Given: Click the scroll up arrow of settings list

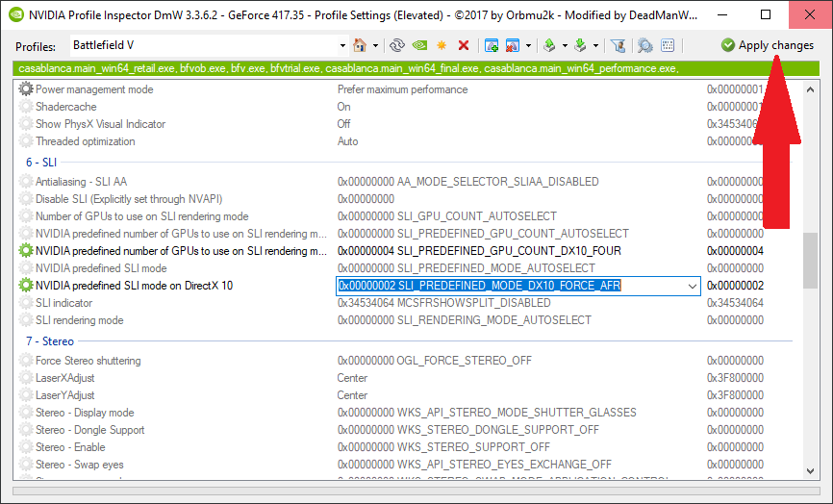Looking at the screenshot, I should click(x=810, y=89).
